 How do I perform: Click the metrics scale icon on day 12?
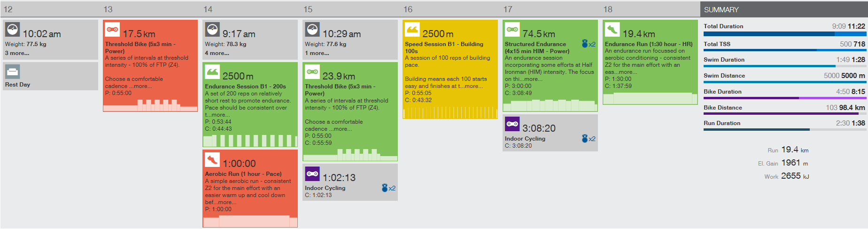12,30
